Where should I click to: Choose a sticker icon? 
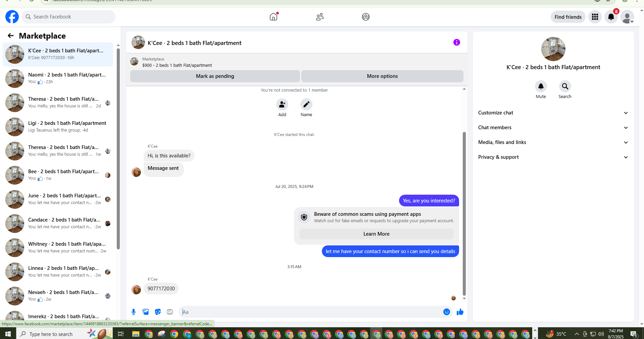[x=158, y=312]
